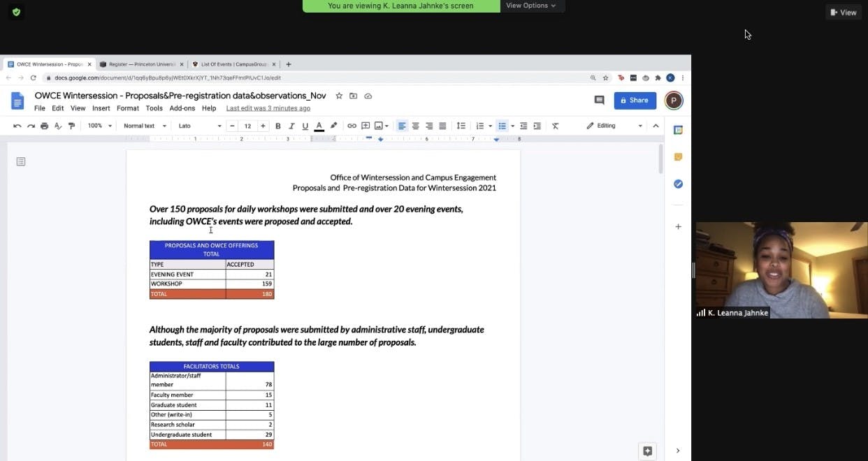Screen dimensions: 868x461
Task: Star the OWCE Wintersession document
Action: (339, 96)
